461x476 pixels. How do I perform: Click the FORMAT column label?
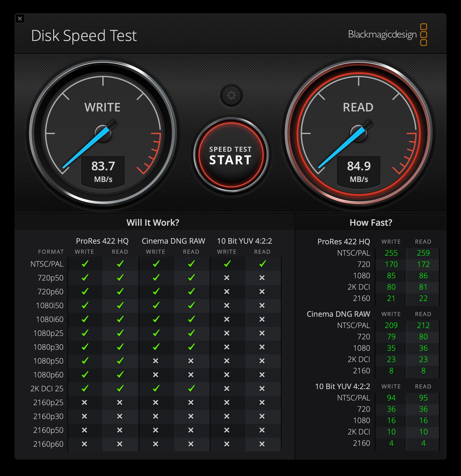tap(51, 252)
